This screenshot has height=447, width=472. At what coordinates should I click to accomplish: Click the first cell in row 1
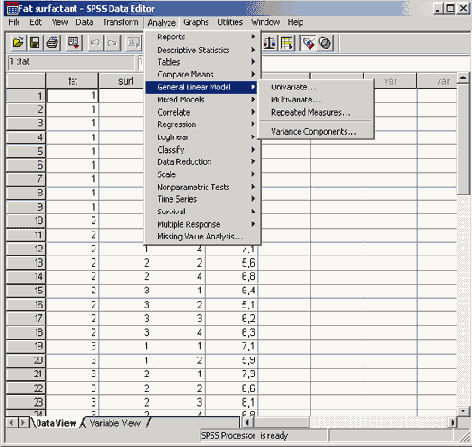72,96
